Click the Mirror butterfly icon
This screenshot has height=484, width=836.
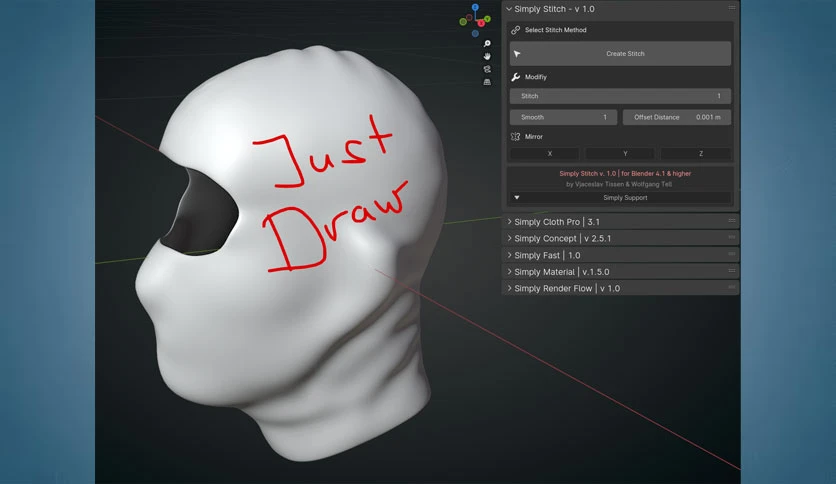pyautogui.click(x=516, y=137)
